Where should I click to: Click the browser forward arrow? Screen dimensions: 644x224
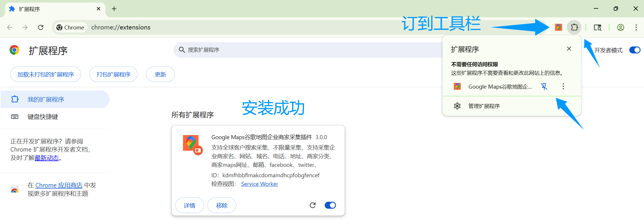pyautogui.click(x=25, y=27)
